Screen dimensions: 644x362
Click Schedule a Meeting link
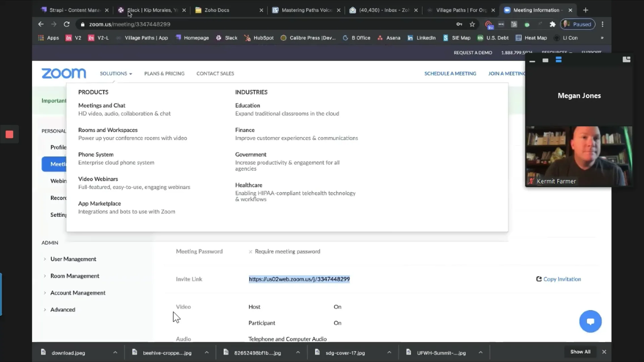point(450,73)
